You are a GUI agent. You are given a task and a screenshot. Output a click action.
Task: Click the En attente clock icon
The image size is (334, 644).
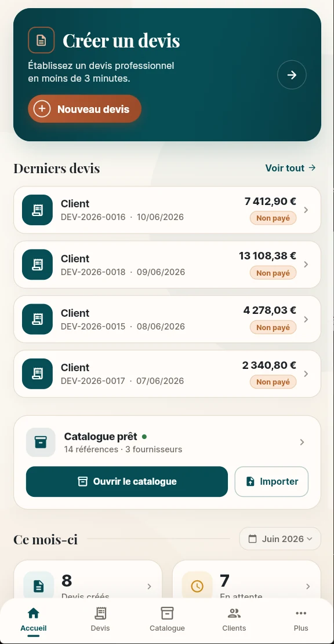pyautogui.click(x=197, y=586)
